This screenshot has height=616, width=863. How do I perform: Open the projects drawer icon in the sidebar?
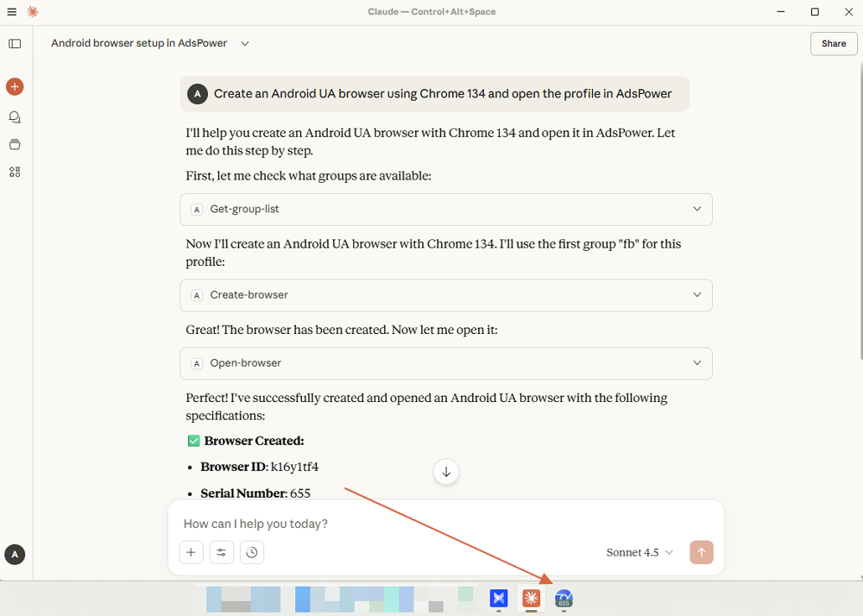pos(14,144)
